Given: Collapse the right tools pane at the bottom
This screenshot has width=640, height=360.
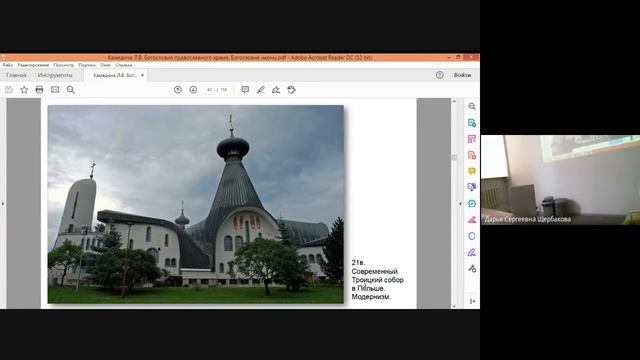Looking at the screenshot, I should coord(472,301).
